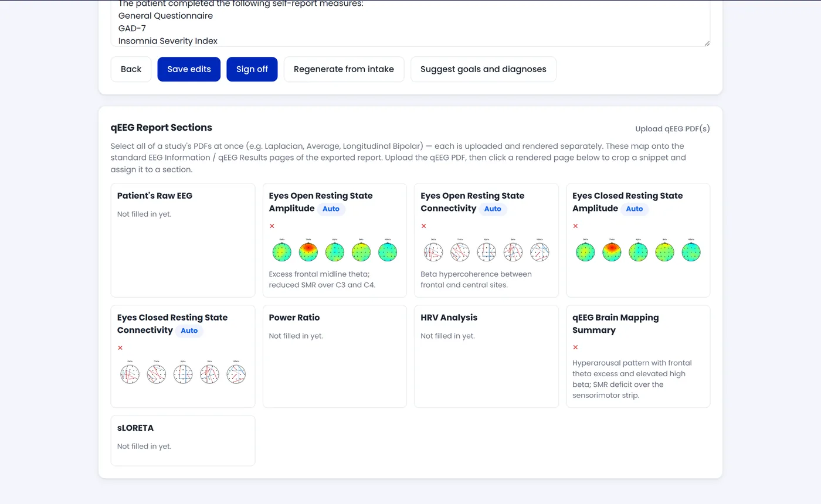Viewport: 821px width, 504px height.
Task: Remove the Eyes Open Connectivity snippet with the red X
Action: point(423,226)
